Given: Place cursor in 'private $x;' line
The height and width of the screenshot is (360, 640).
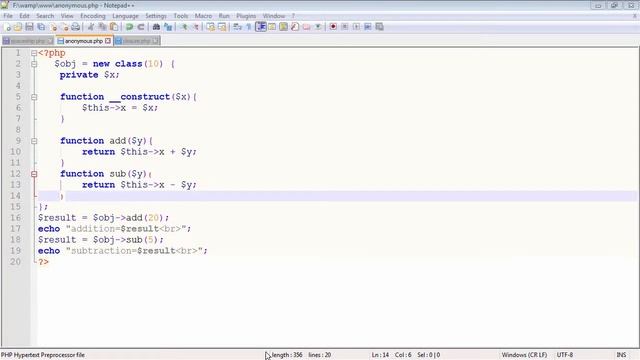Looking at the screenshot, I should pyautogui.click(x=89, y=75).
